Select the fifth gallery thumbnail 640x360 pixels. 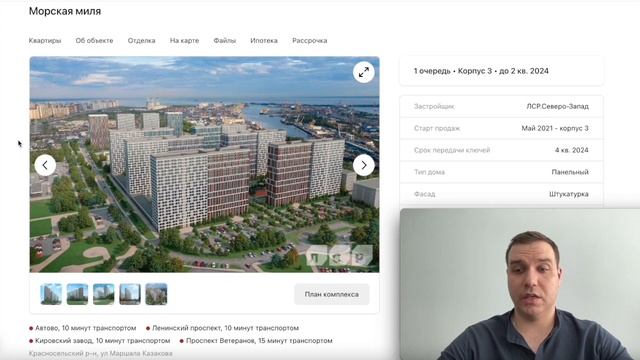coord(156,294)
